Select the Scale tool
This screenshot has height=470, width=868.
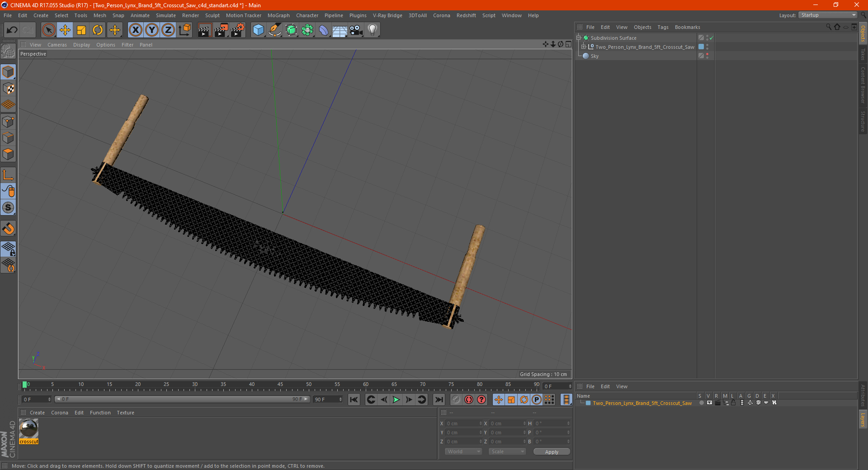coord(81,30)
